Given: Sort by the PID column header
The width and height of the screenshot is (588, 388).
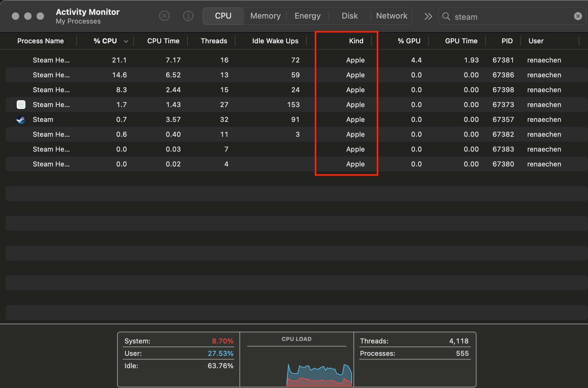Looking at the screenshot, I should click(x=507, y=41).
